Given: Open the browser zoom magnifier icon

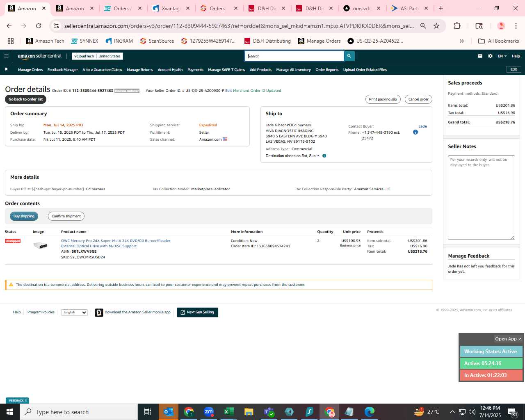Looking at the screenshot, I should [x=423, y=26].
